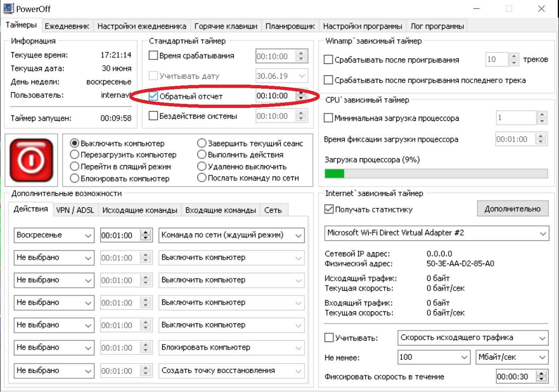The height and width of the screenshot is (392, 559).
Task: Minimize the PowerOff window
Action: pos(477,8)
